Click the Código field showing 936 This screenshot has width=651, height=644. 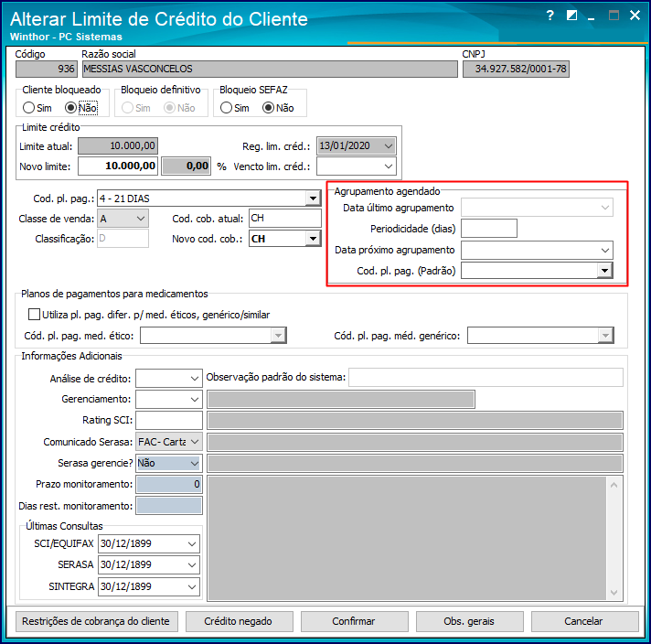point(47,69)
